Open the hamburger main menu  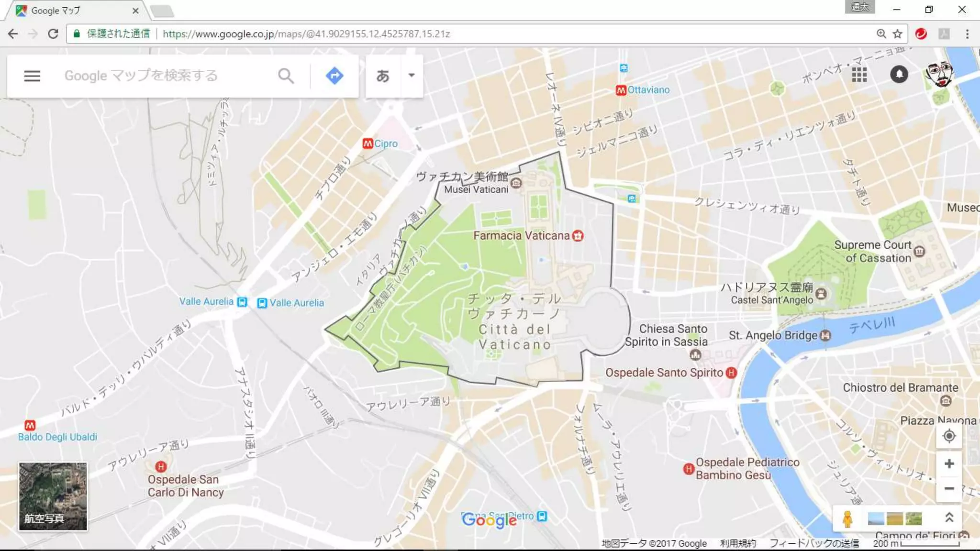pyautogui.click(x=32, y=76)
